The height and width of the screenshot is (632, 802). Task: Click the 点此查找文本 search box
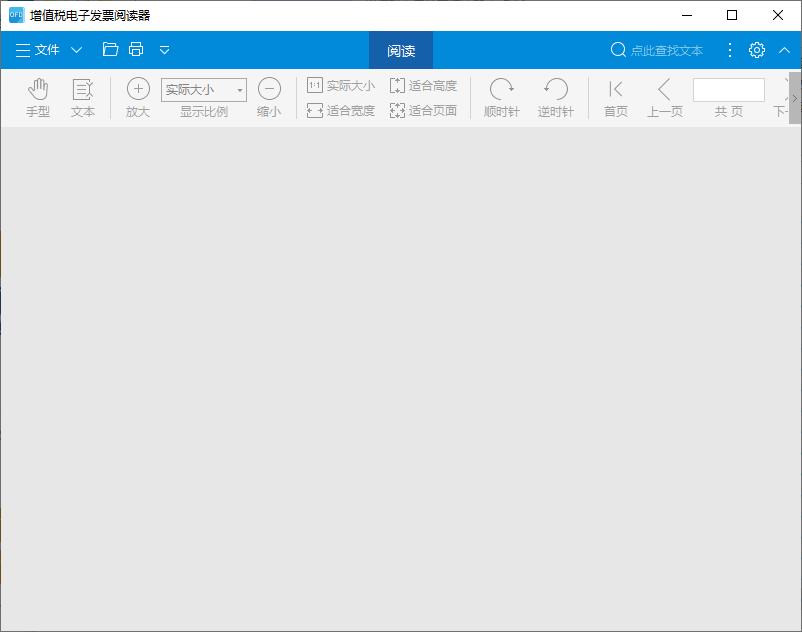pyautogui.click(x=666, y=50)
